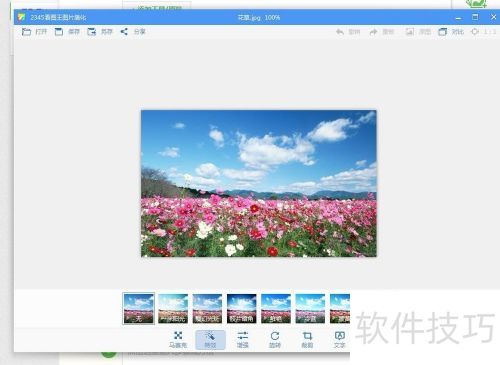Apply the 胶片暗角 vignette effect thumbnail
500x365 pixels.
point(242,309)
